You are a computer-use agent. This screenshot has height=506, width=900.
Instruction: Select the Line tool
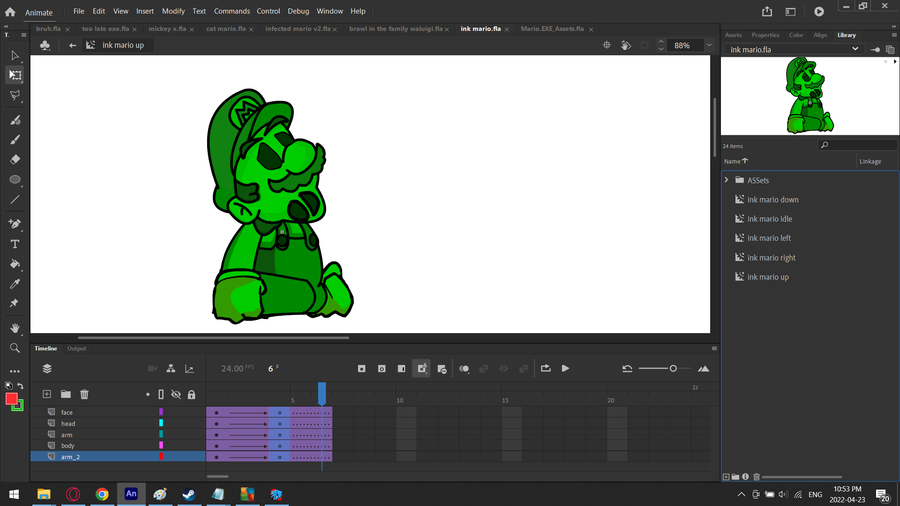pos(15,200)
